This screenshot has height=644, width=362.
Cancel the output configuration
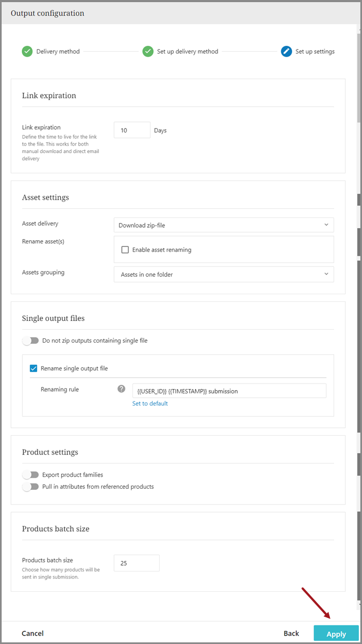point(33,634)
